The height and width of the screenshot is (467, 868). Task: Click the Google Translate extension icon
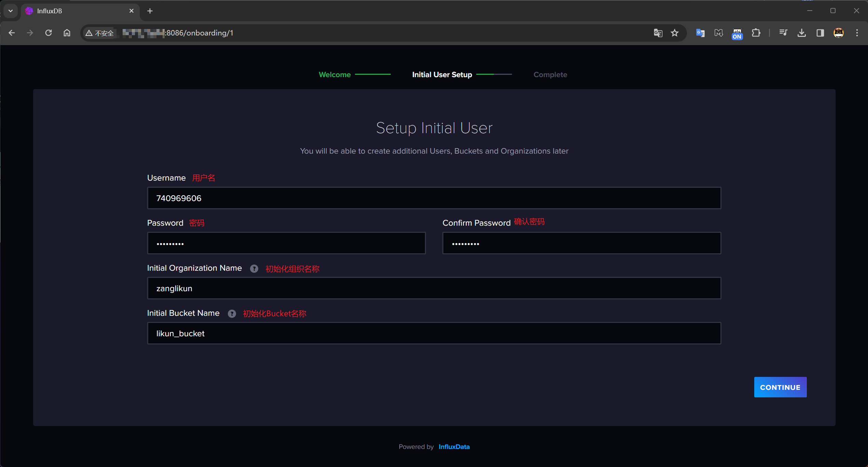click(700, 33)
